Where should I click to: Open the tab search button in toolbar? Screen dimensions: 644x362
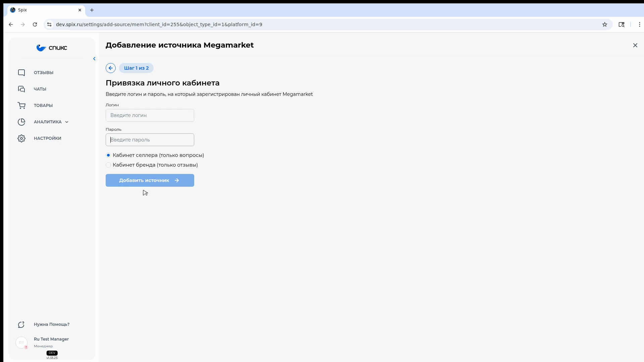coord(622,24)
